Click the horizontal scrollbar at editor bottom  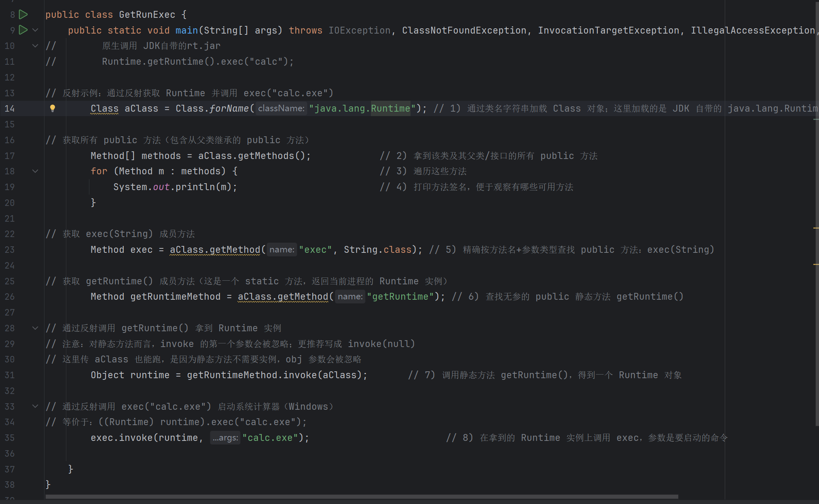(362, 497)
